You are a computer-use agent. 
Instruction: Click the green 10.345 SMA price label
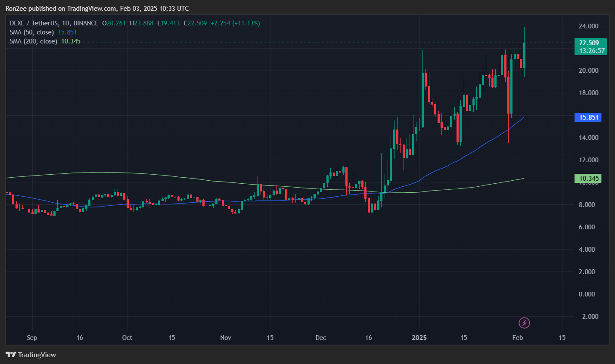pos(588,178)
